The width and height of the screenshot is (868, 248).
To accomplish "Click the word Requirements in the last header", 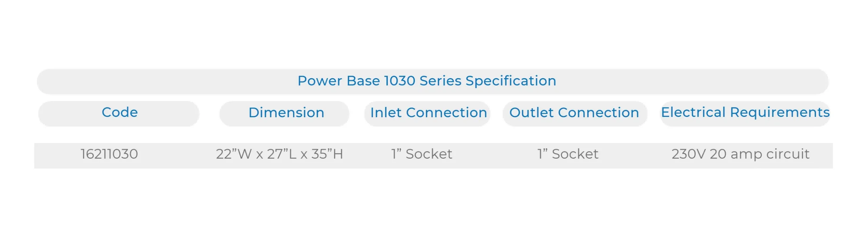I will (780, 112).
